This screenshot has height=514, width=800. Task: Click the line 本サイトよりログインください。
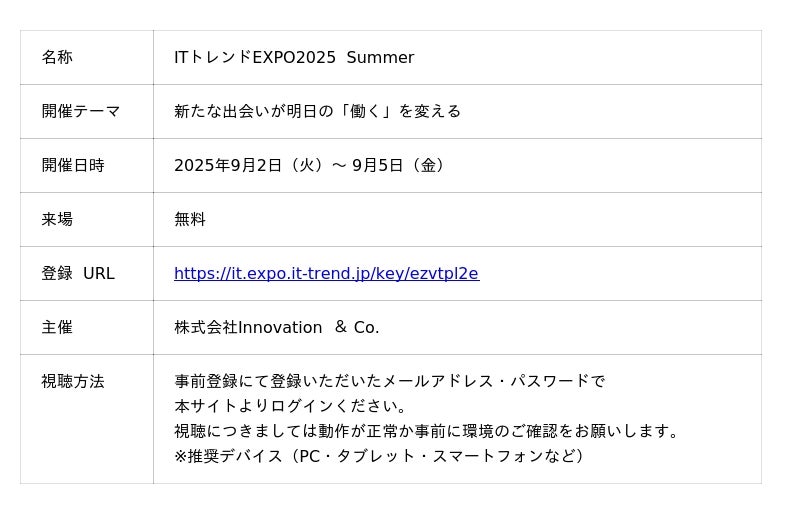click(291, 407)
